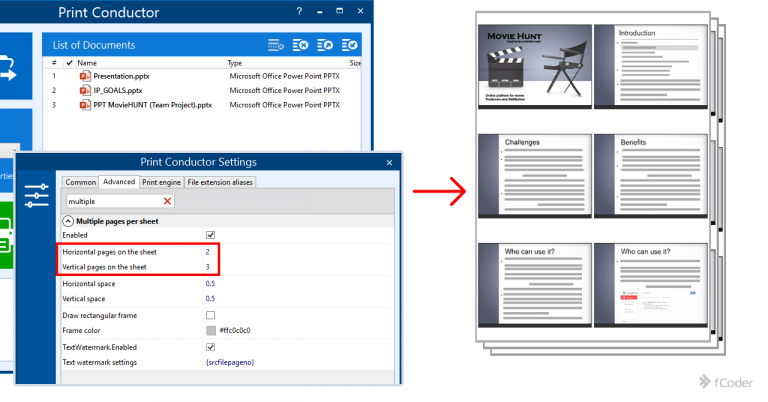This screenshot has height=402, width=768.
Task: Click the Benefits slide thumbnail
Action: point(651,176)
